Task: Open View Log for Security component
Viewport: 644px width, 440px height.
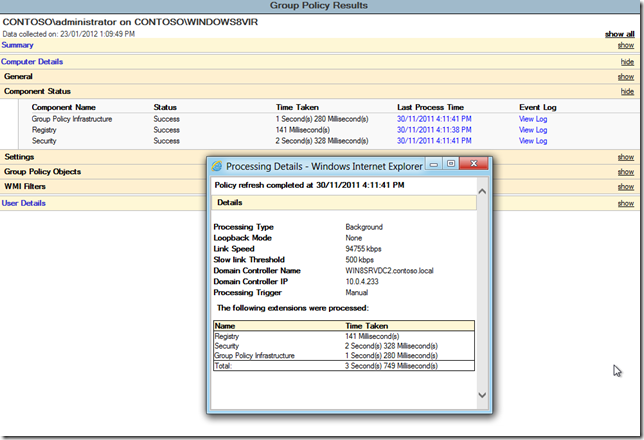Action: 533,141
